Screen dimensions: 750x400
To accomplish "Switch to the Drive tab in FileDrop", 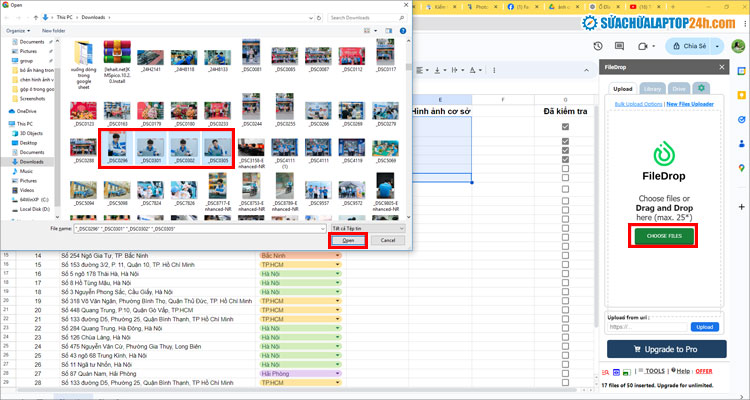I will [679, 89].
